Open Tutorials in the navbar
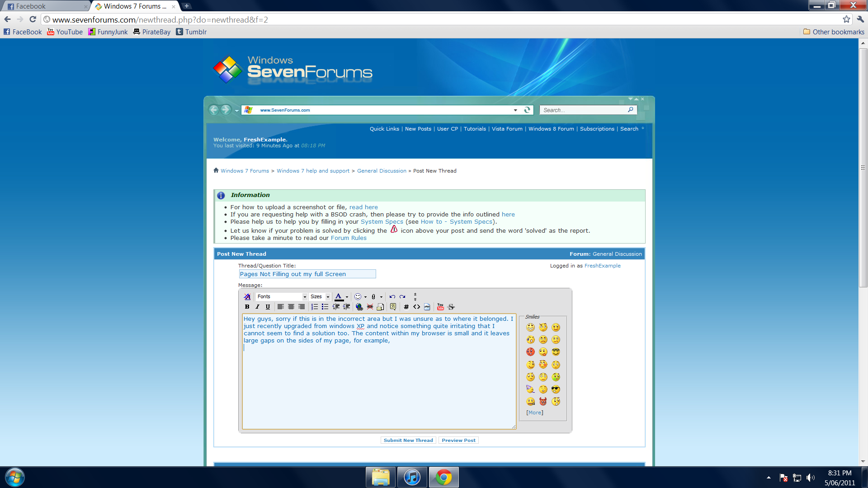 coord(475,129)
